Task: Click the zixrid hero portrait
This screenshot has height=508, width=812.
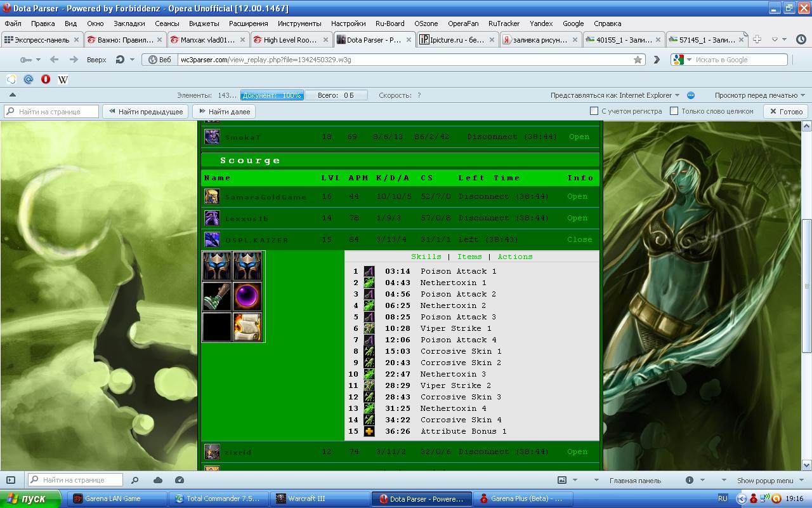Action: (212, 451)
